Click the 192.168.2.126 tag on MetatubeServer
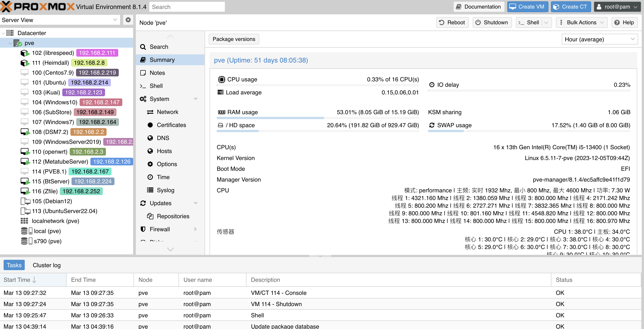This screenshot has height=329, width=644. (112, 162)
